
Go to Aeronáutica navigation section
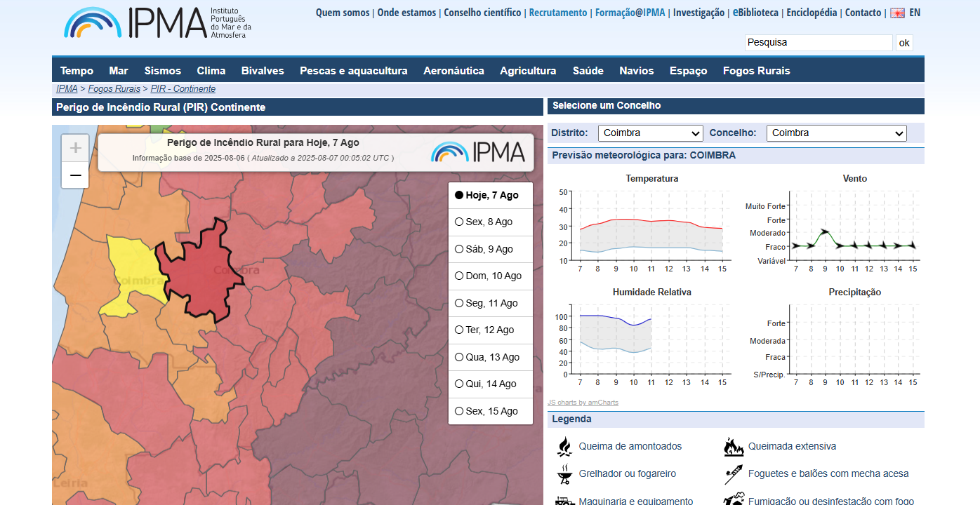(453, 71)
